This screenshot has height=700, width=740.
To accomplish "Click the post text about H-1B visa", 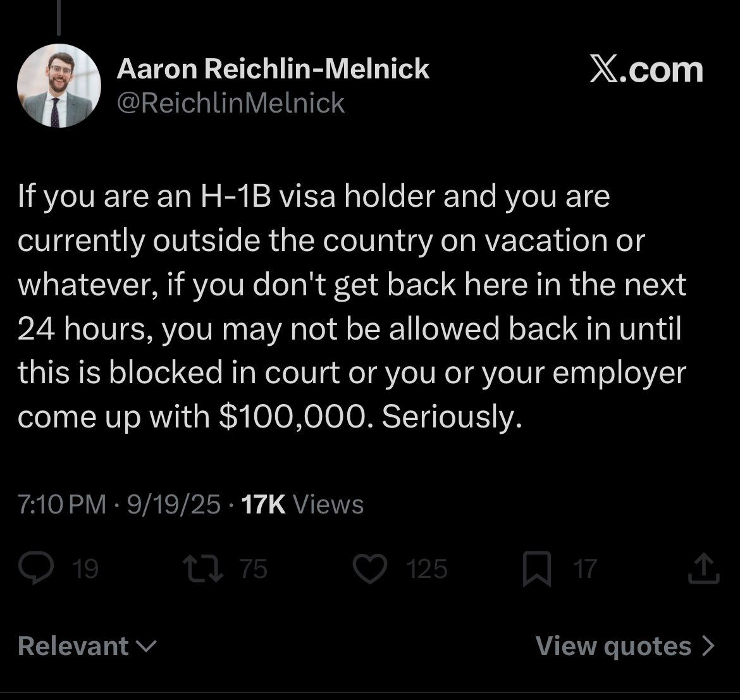I will pos(352,306).
